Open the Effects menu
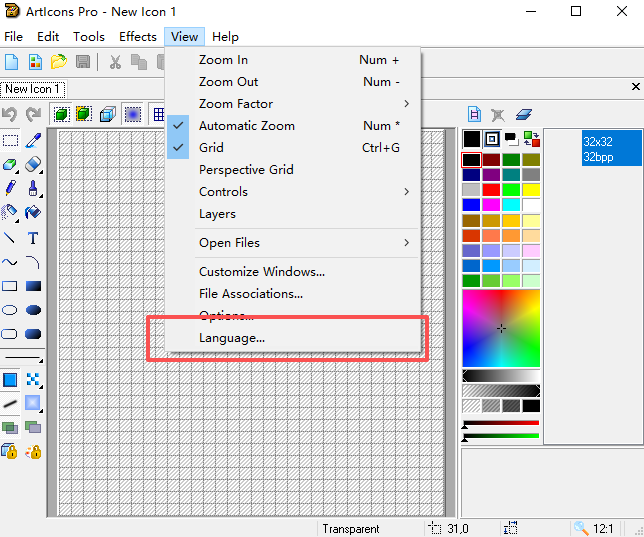 point(138,37)
